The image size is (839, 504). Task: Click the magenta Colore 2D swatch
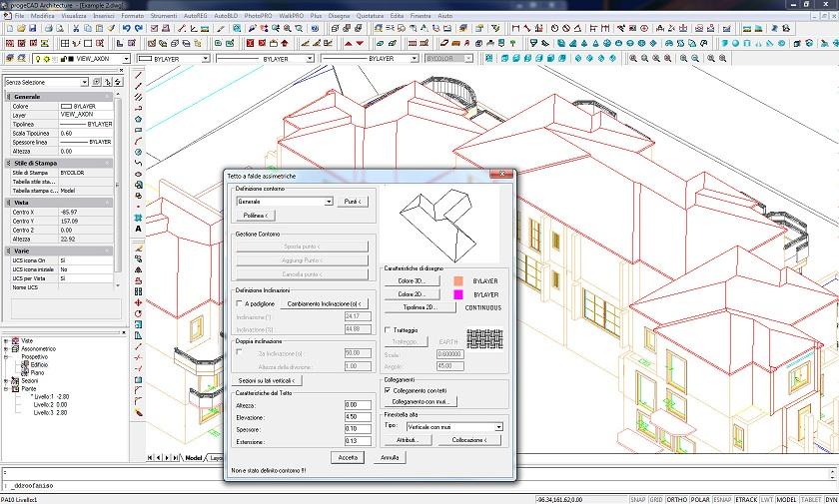click(459, 295)
